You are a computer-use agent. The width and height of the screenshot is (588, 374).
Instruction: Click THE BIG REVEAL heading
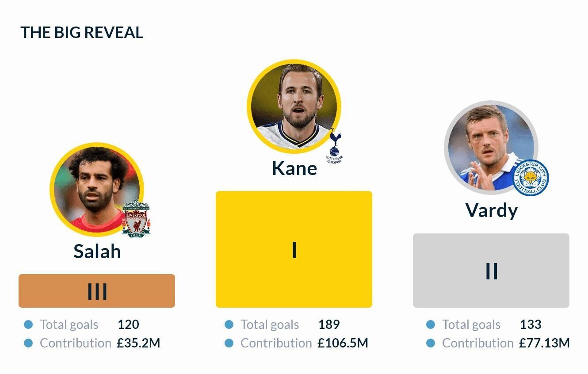[x=82, y=33]
